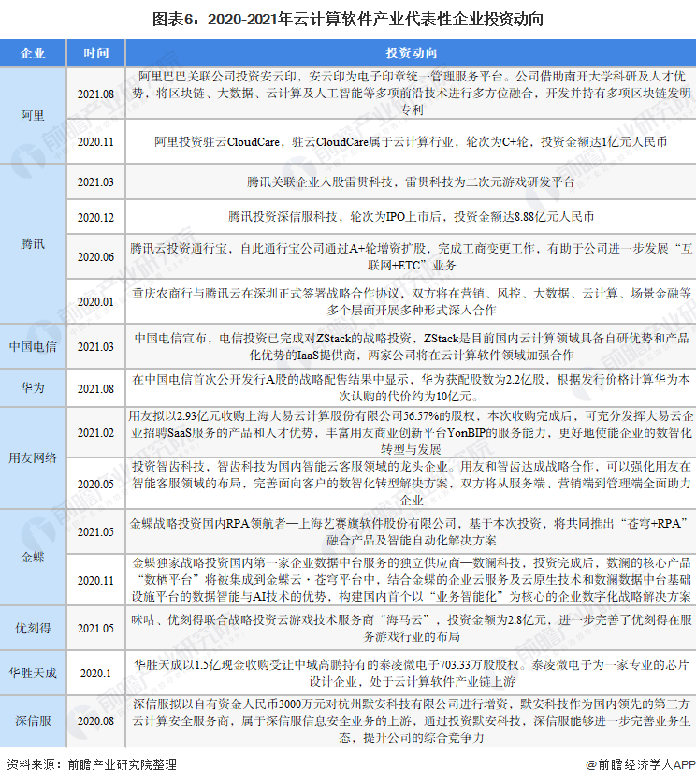The image size is (696, 784).
Task: Click the '中国电信' company cell
Action: point(33,346)
